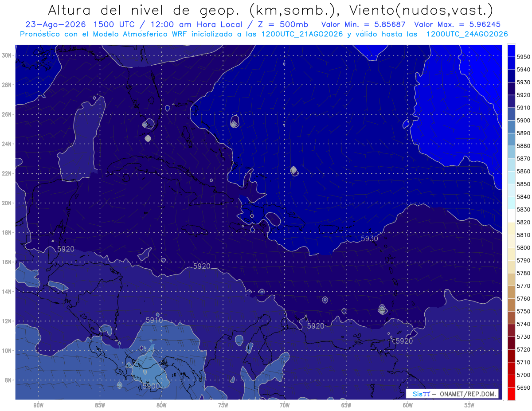This screenshot has width=532, height=411.
Task: Click the 5890 value in the color legend
Action: pyautogui.click(x=524, y=133)
